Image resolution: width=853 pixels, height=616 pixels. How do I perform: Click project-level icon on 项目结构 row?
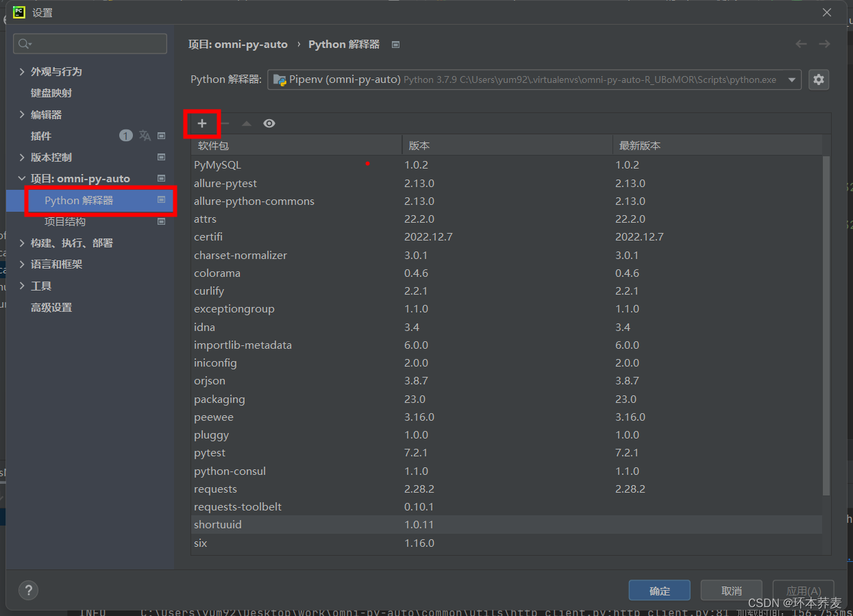162,221
